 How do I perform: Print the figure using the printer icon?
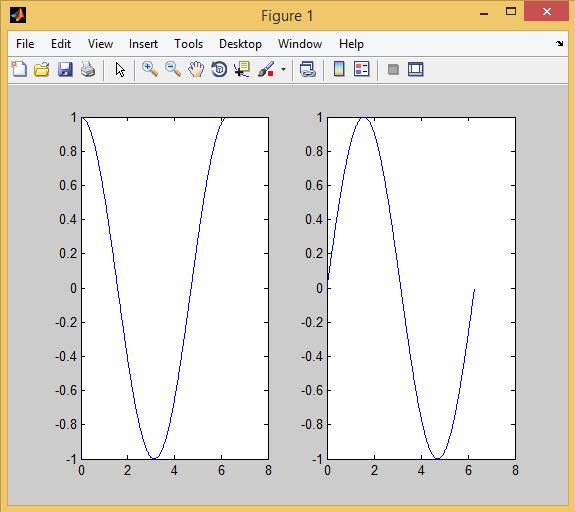88,69
